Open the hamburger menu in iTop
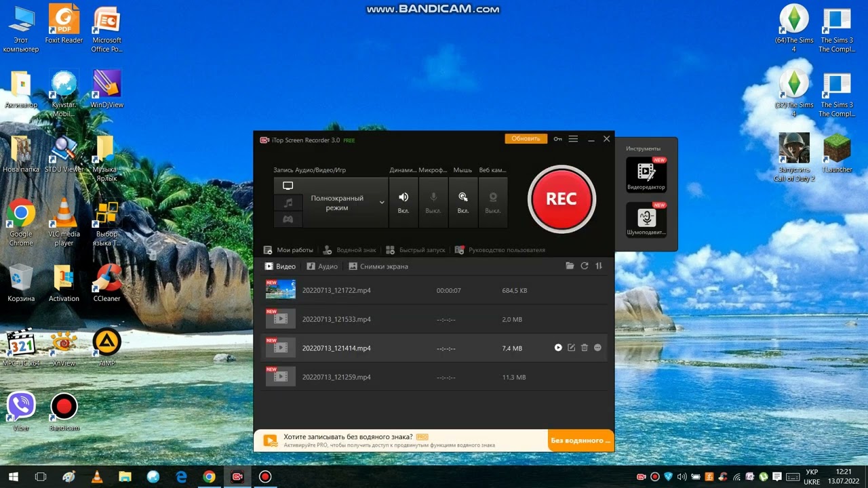868x488 pixels. [573, 139]
